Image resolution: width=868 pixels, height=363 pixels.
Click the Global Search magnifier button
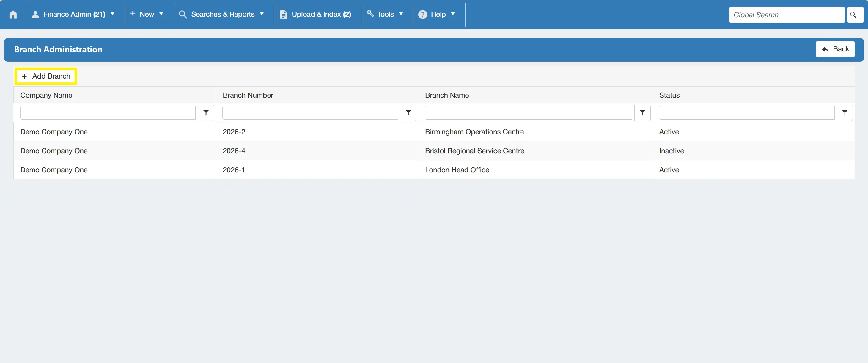855,15
